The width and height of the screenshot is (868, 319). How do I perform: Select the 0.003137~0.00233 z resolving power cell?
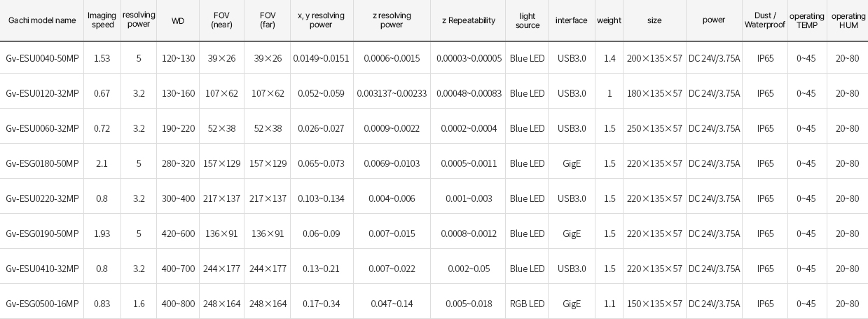392,93
